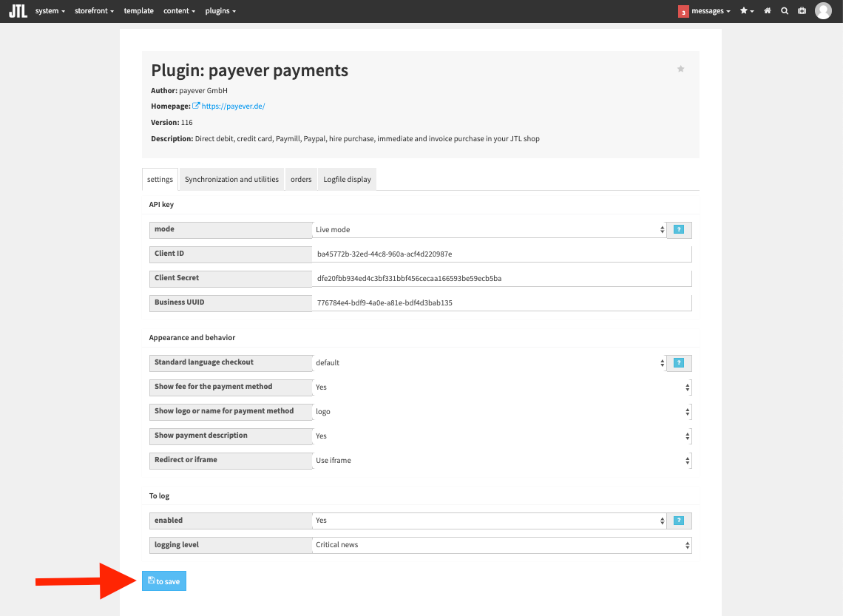Click the 'Plugin: payever payments' heading
The image size is (843, 616).
point(249,70)
